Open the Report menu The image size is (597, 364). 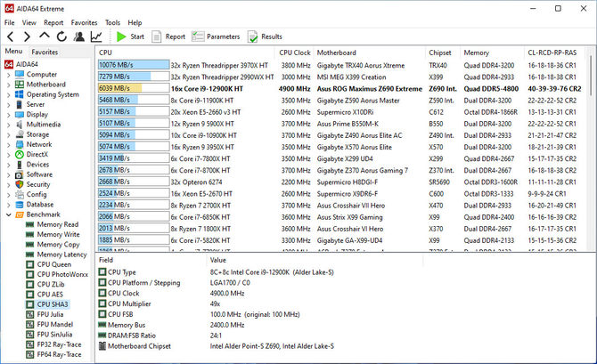coord(53,23)
